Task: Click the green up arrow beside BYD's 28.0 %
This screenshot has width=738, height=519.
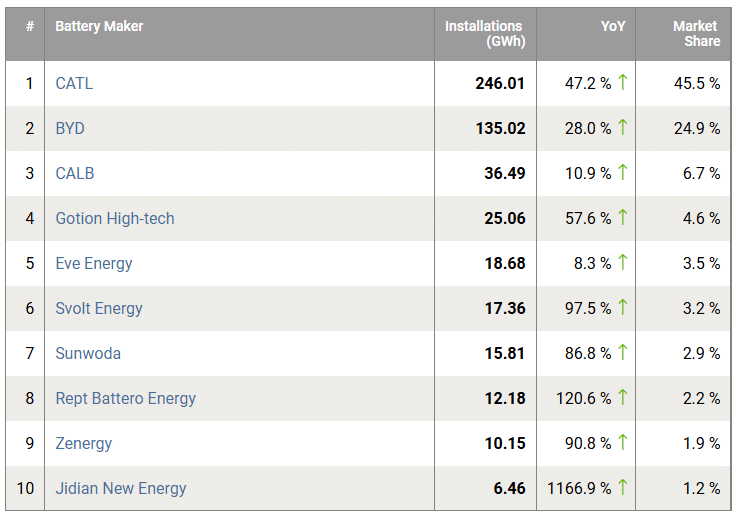Action: pyautogui.click(x=622, y=128)
